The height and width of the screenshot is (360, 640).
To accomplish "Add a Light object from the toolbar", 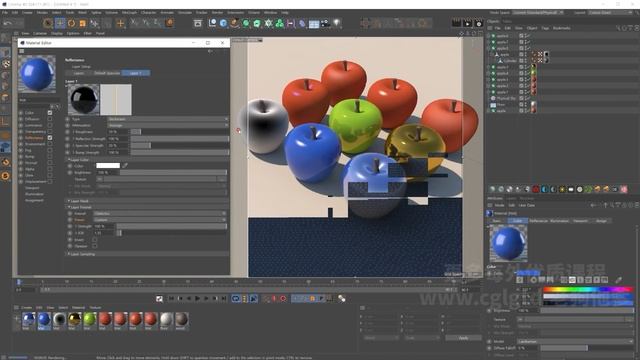I will 337,23.
